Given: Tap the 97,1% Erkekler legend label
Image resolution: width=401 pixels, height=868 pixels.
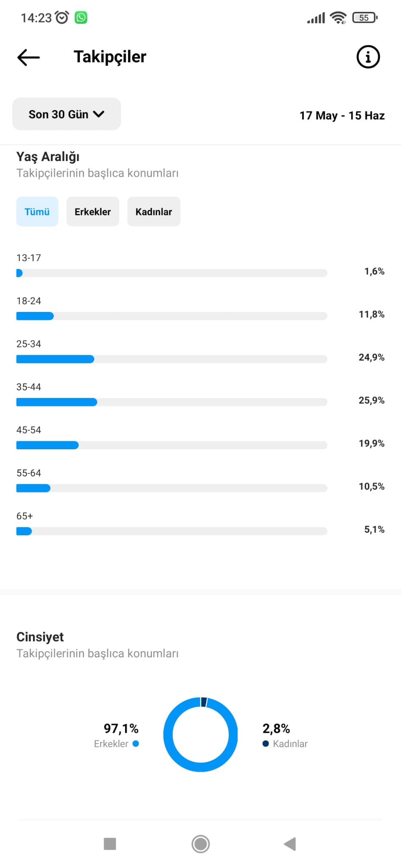Looking at the screenshot, I should point(116,735).
